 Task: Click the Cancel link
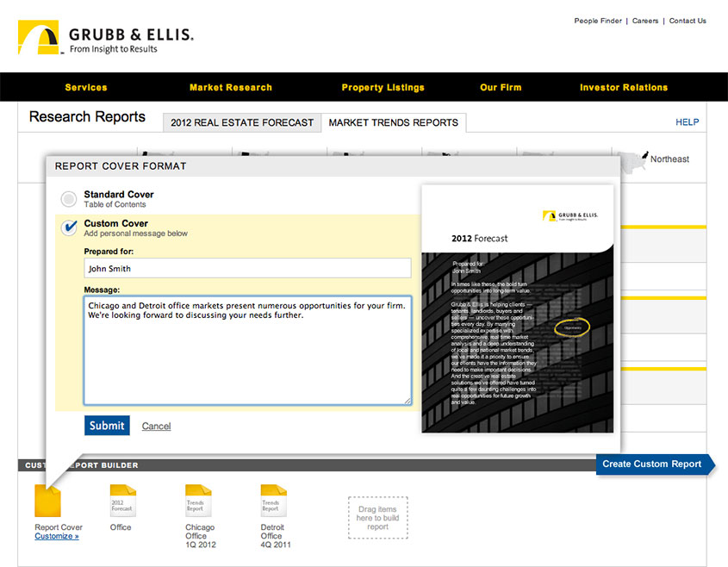click(156, 426)
